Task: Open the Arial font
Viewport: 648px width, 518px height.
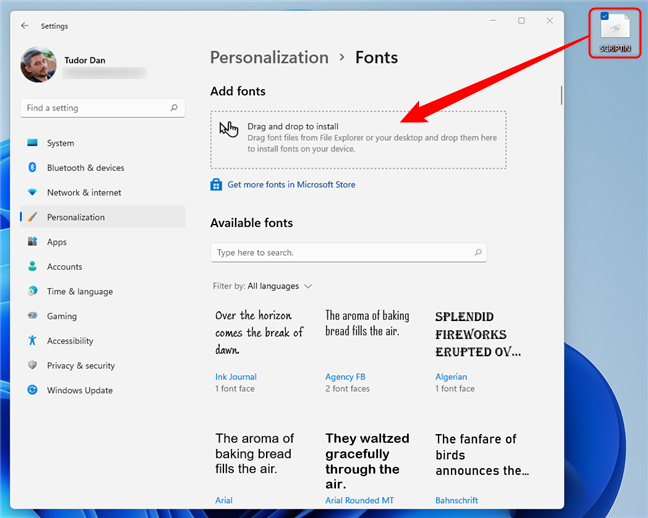Action: pyautogui.click(x=224, y=500)
